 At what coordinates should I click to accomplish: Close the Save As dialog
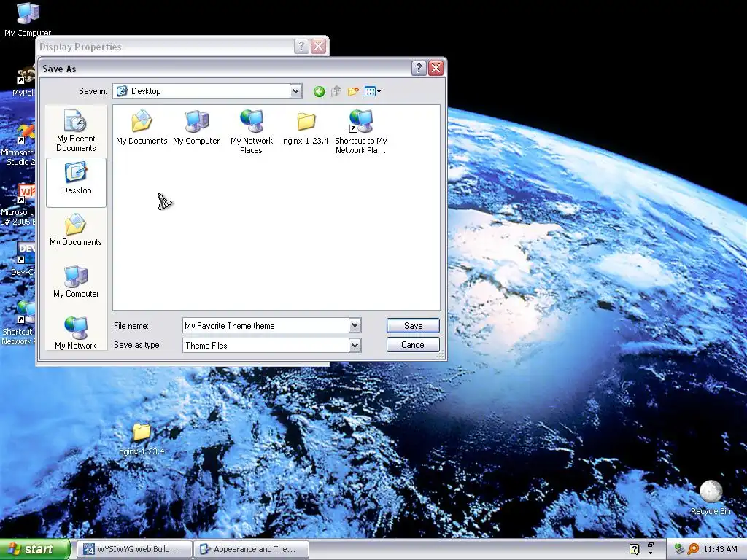coord(436,68)
